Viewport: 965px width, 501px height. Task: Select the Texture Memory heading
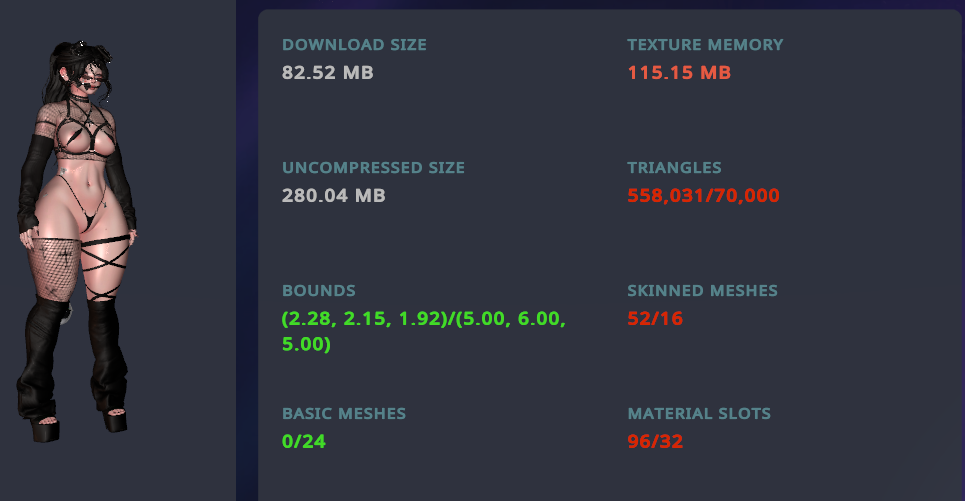click(x=705, y=45)
